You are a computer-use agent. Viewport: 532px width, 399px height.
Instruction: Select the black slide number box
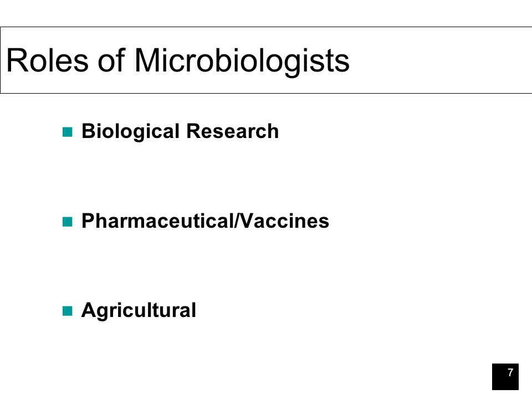(505, 377)
